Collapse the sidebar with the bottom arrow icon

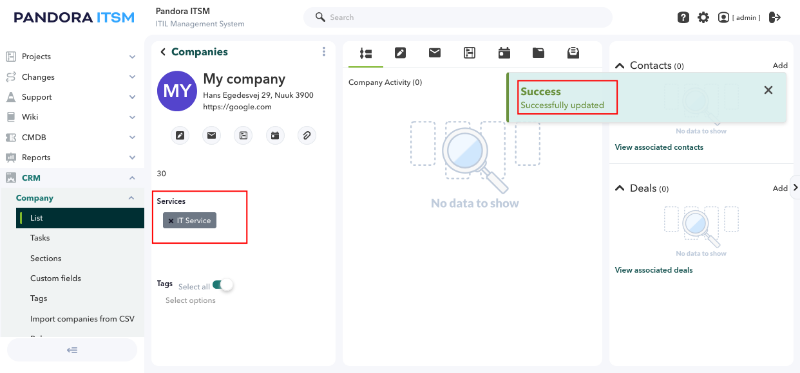pyautogui.click(x=72, y=350)
